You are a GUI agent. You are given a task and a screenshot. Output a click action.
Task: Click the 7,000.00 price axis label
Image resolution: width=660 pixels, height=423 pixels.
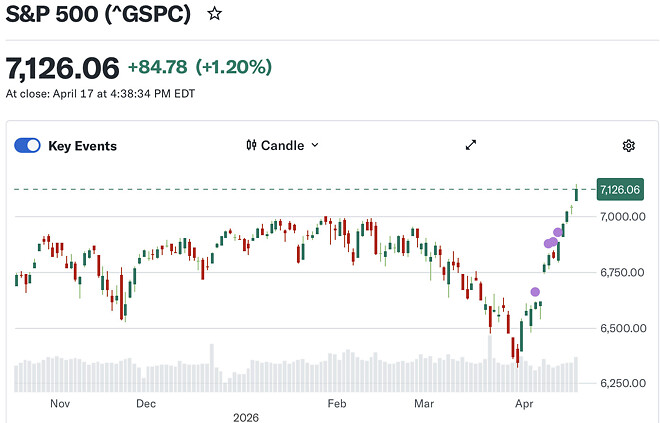tap(624, 216)
